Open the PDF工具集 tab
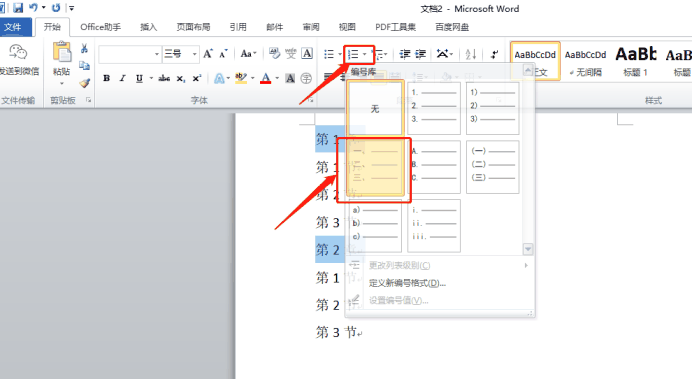Viewport: 692px width, 379px height. [x=395, y=27]
